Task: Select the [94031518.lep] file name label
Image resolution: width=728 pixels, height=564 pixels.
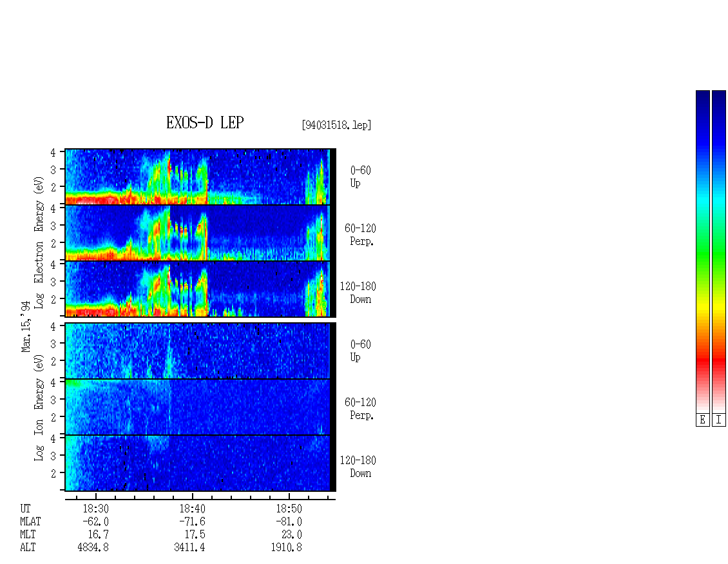Action: 336,125
